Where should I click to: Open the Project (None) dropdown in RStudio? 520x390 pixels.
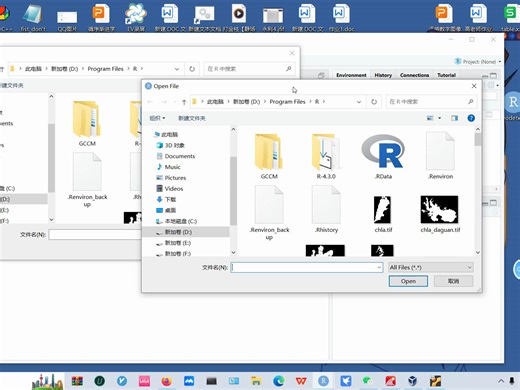[478, 62]
